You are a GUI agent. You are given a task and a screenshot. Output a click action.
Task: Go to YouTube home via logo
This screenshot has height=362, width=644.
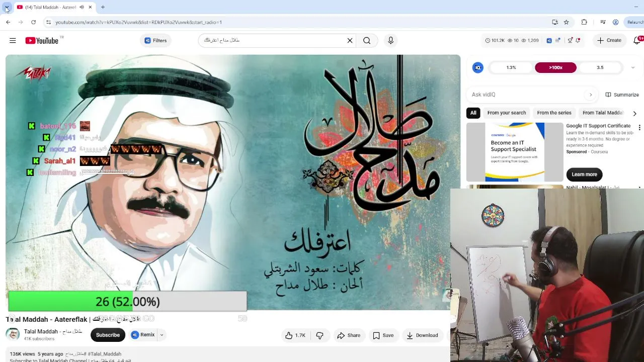pyautogui.click(x=42, y=41)
